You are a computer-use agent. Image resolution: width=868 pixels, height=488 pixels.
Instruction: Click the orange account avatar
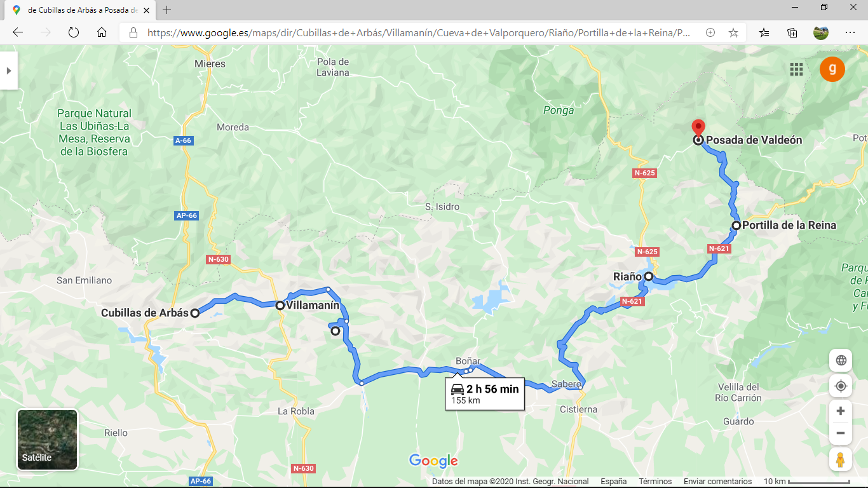832,69
